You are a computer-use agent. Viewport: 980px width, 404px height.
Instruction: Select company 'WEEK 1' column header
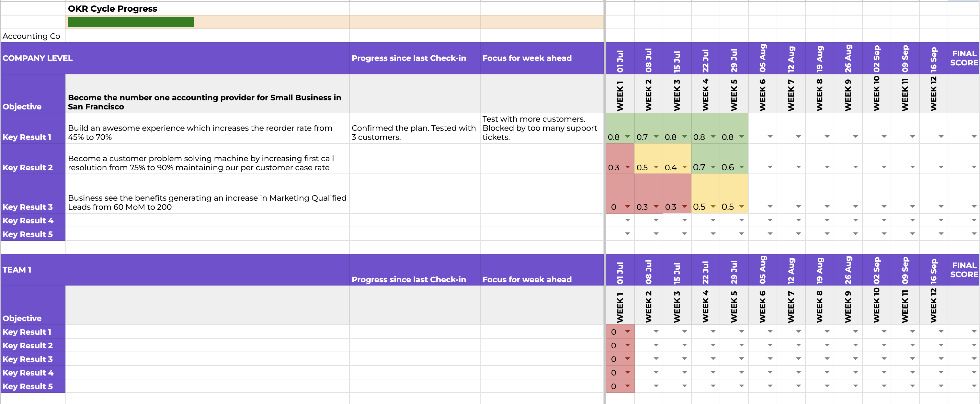(620, 94)
